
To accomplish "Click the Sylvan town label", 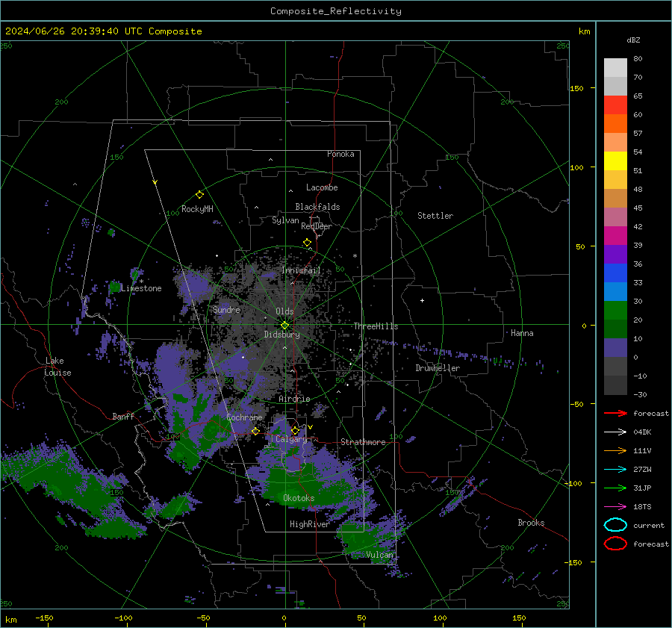I will (285, 220).
